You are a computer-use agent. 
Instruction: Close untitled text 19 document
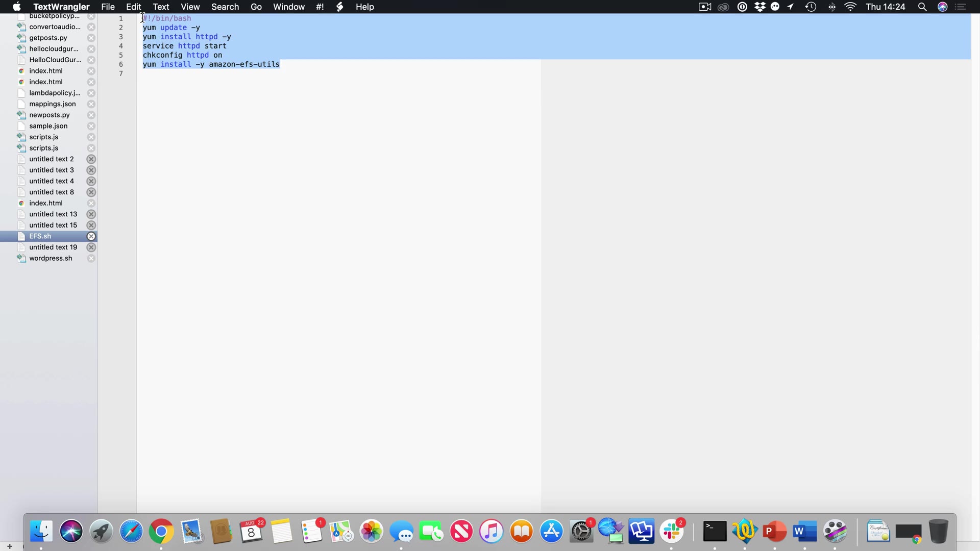click(91, 247)
